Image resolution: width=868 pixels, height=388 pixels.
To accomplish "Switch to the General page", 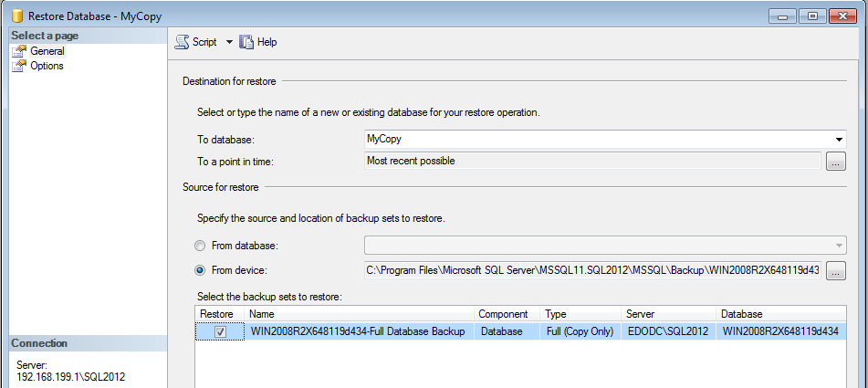I will (47, 51).
